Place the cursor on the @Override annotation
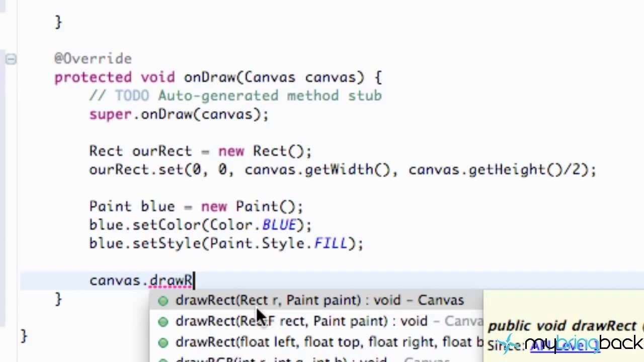 93,59
